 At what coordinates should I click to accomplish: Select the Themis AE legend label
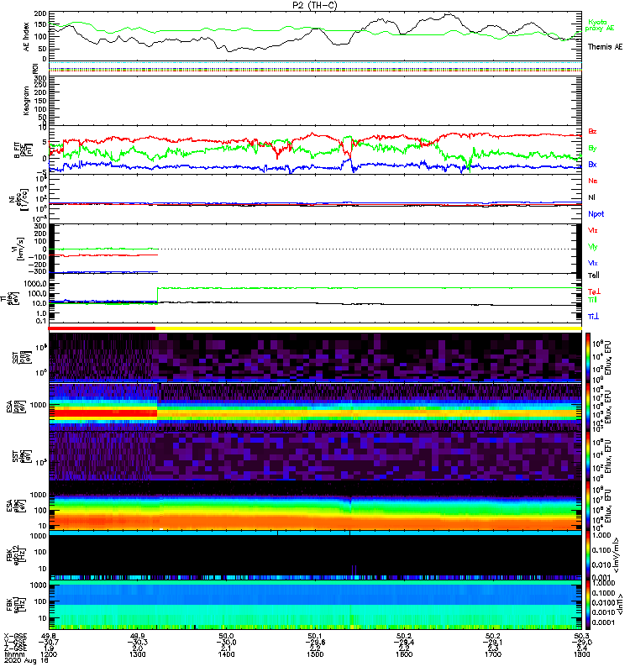(x=605, y=47)
